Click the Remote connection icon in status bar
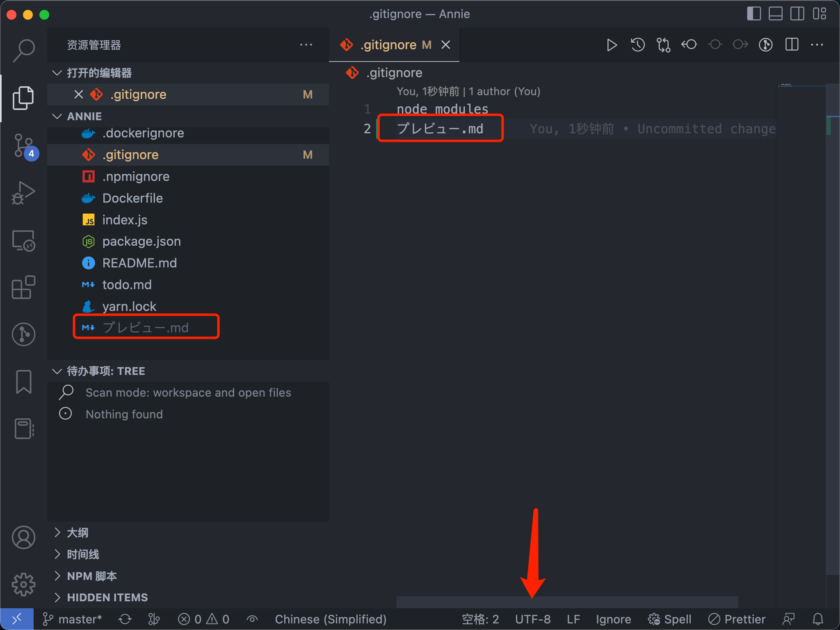 click(17, 619)
